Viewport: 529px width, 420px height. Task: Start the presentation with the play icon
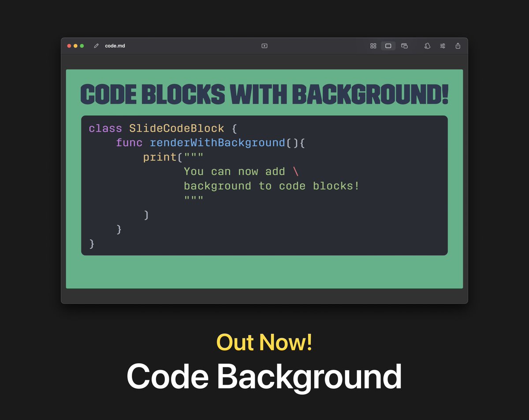[x=264, y=46]
